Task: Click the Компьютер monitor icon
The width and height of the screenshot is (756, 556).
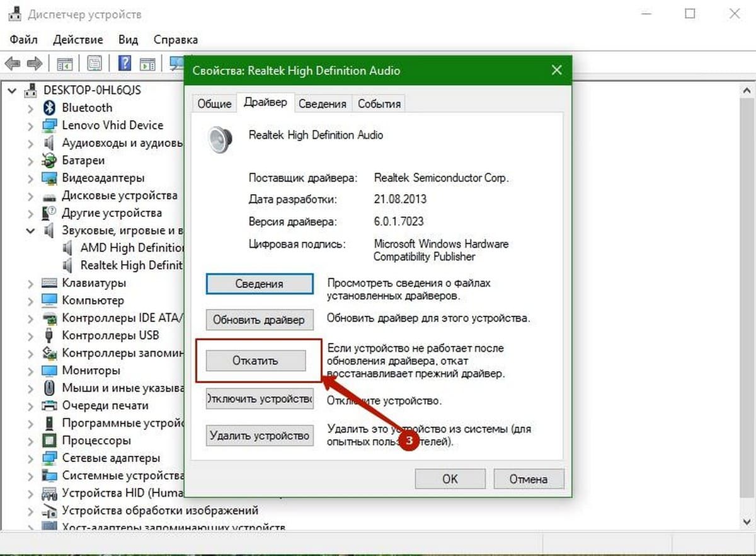Action: pos(49,301)
